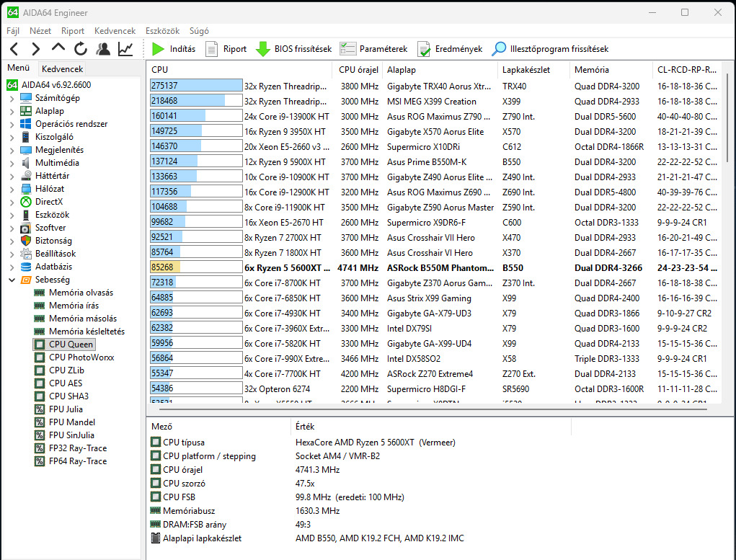Select CPU AES benchmark
This screenshot has width=736, height=560.
(x=58, y=383)
